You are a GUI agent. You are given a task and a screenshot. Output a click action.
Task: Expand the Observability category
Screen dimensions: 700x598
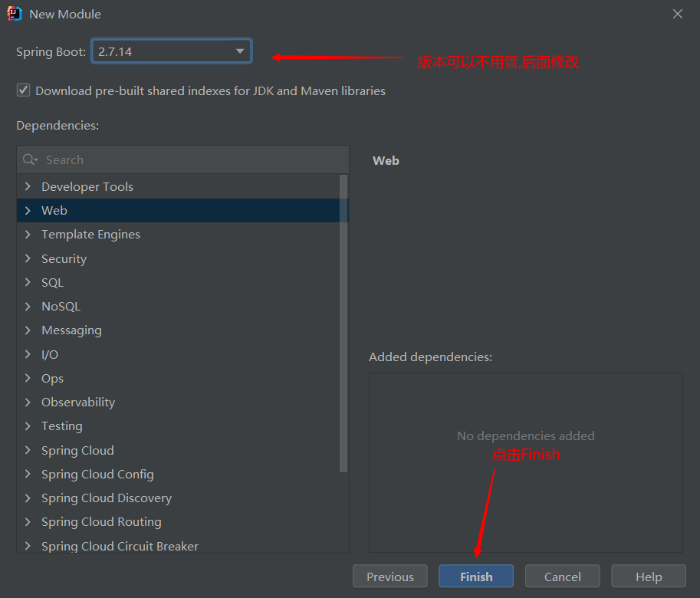[28, 402]
